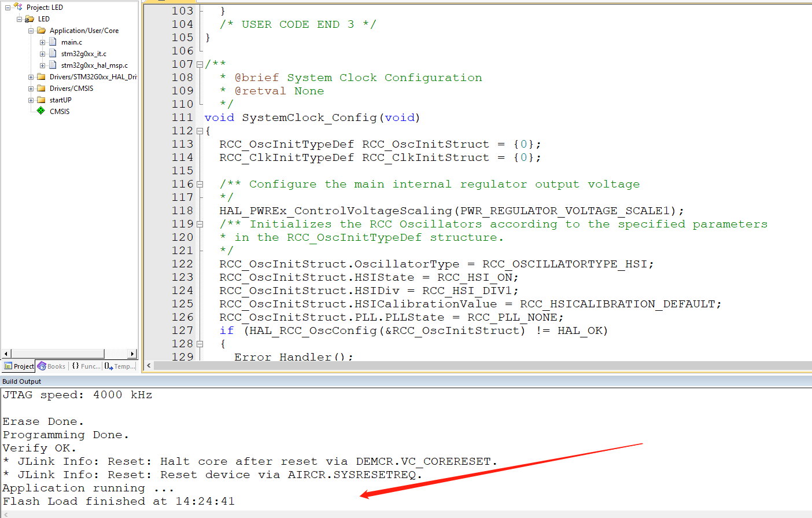Click the 'SystemClock_Config' function name on line 111

pos(309,117)
